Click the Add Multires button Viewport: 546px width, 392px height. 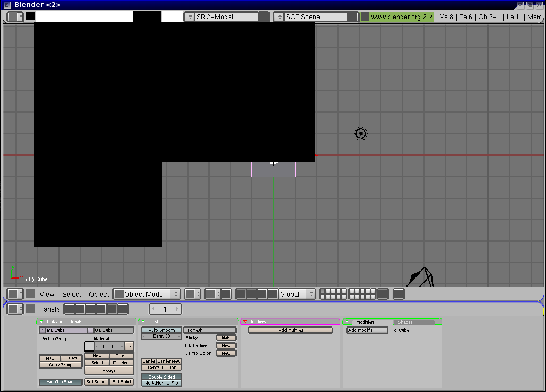tap(290, 330)
